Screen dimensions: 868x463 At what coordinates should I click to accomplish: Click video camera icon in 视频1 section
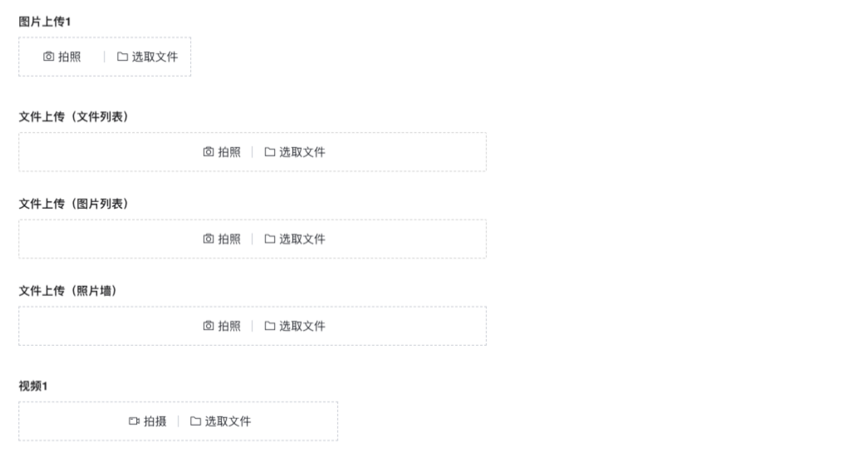click(x=135, y=421)
